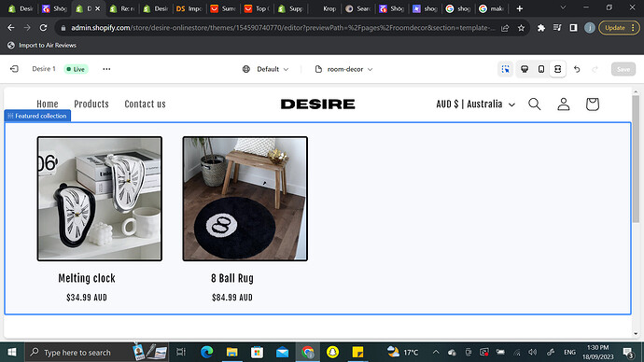Switch to the Supp tab

click(x=290, y=8)
